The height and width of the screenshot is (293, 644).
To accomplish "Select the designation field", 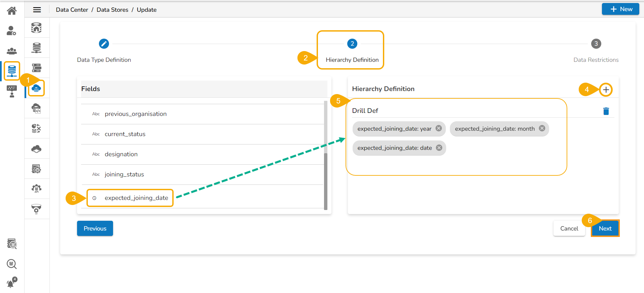I will click(x=202, y=154).
